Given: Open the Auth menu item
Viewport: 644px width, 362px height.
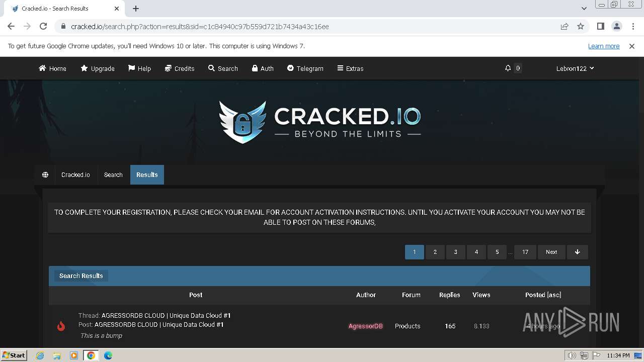Looking at the screenshot, I should point(263,68).
